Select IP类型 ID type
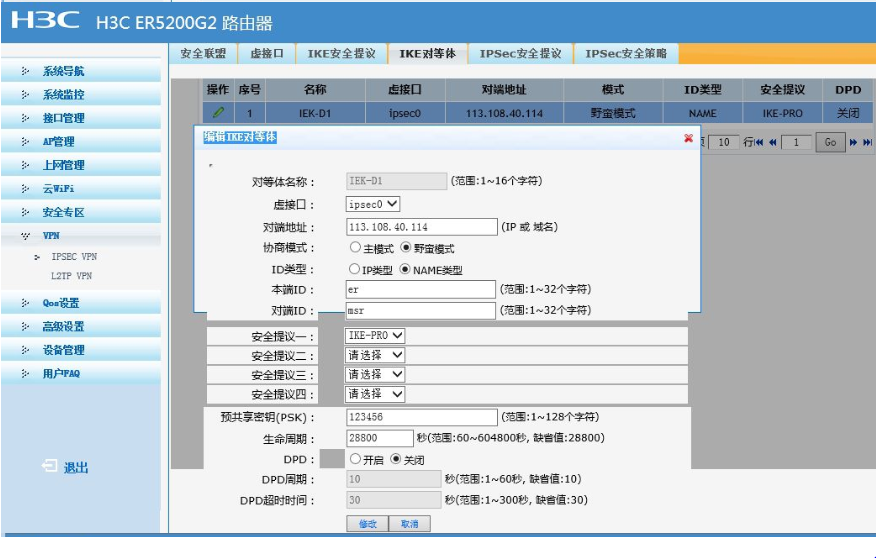The width and height of the screenshot is (876, 558). click(354, 269)
